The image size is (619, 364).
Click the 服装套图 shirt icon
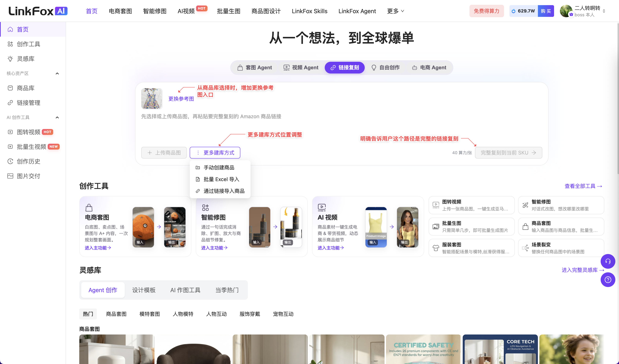coord(436,248)
